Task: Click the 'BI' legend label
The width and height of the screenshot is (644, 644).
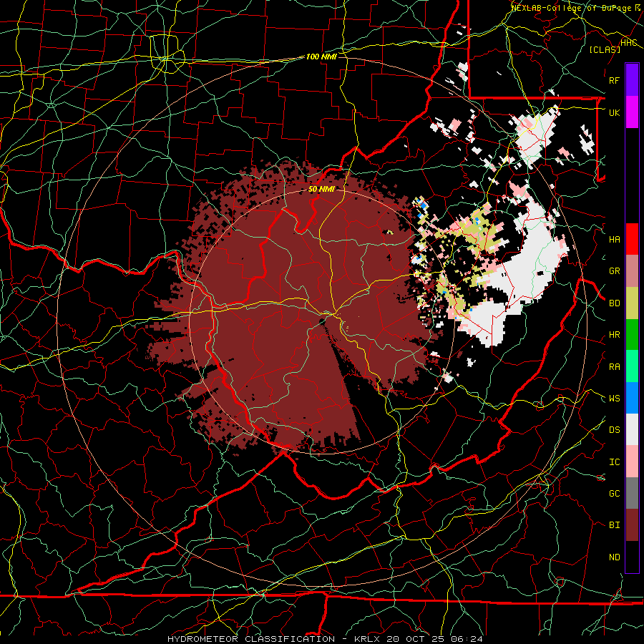Action: 615,525
